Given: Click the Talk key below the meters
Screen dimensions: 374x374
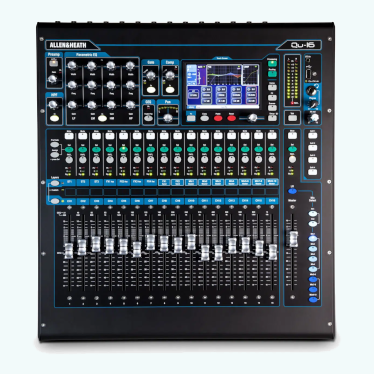Looking at the screenshot, I should tap(292, 118).
